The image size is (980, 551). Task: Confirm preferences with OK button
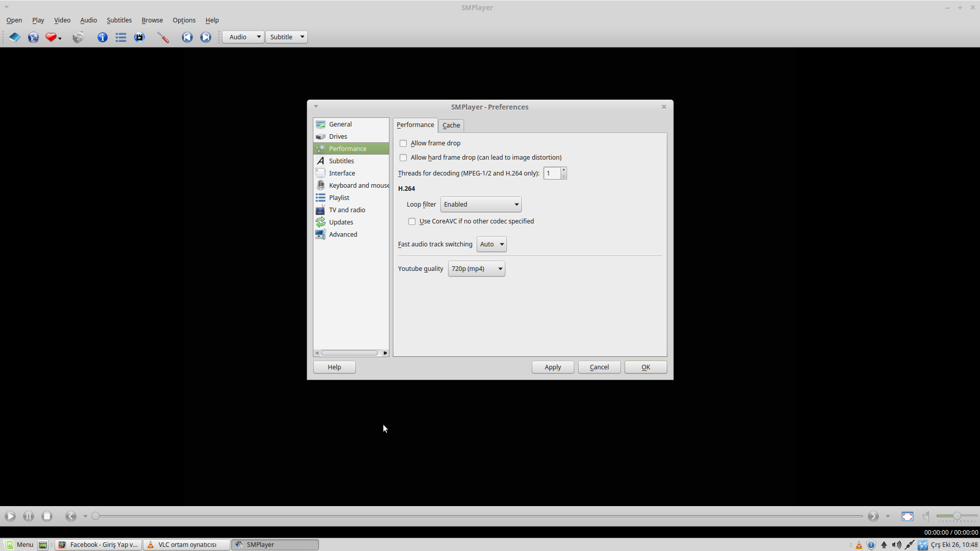pyautogui.click(x=646, y=367)
